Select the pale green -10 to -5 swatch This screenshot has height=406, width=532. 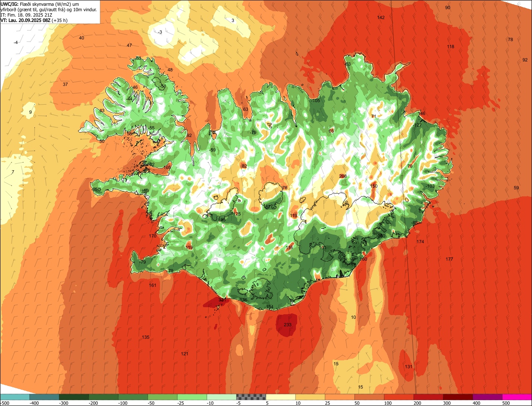pos(222,397)
